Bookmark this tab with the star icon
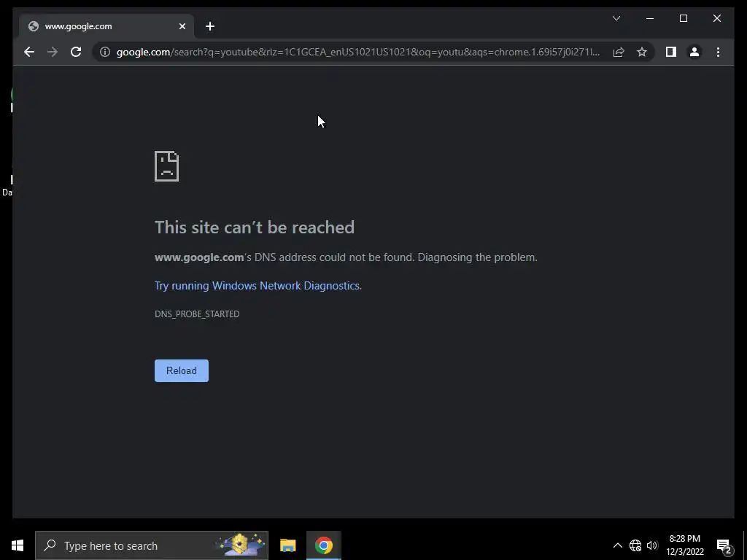 (642, 52)
